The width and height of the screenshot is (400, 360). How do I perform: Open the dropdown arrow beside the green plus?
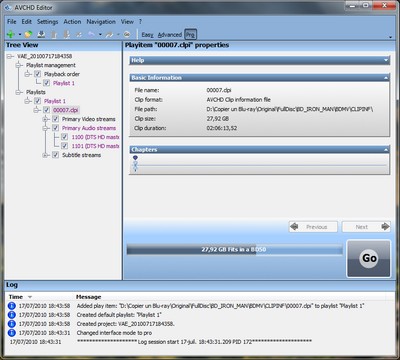pos(20,34)
